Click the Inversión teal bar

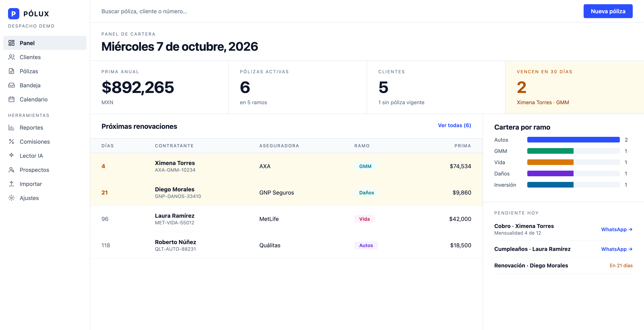pyautogui.click(x=550, y=185)
